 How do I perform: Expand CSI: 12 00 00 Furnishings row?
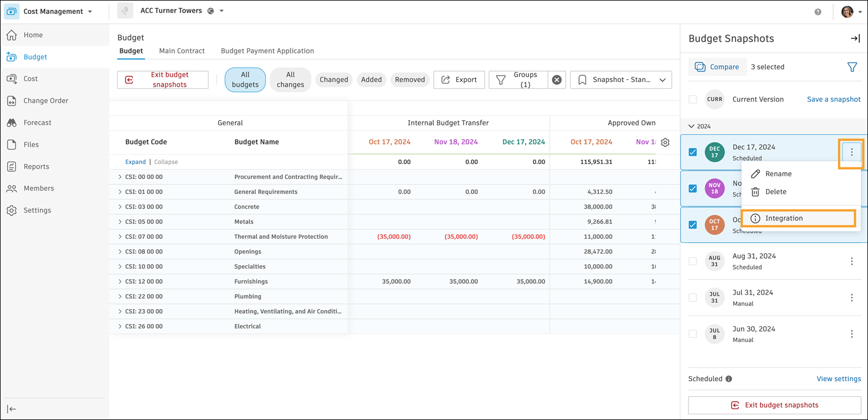pos(120,282)
